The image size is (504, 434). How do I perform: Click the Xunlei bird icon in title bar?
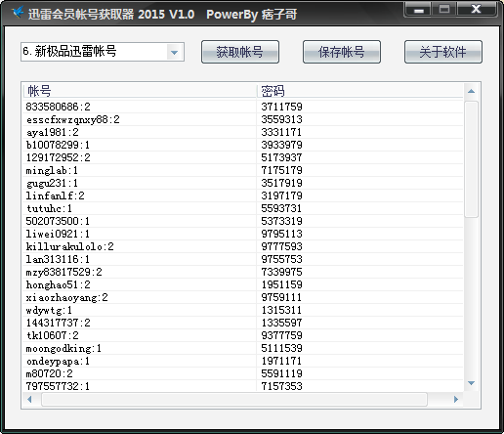19,13
